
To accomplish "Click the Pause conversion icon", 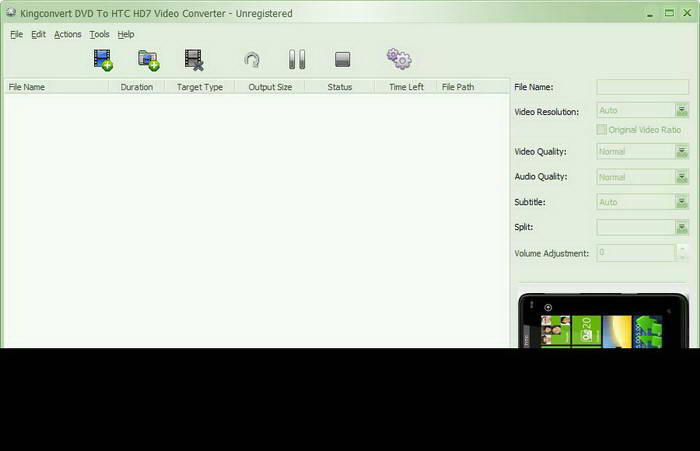I will pyautogui.click(x=297, y=59).
